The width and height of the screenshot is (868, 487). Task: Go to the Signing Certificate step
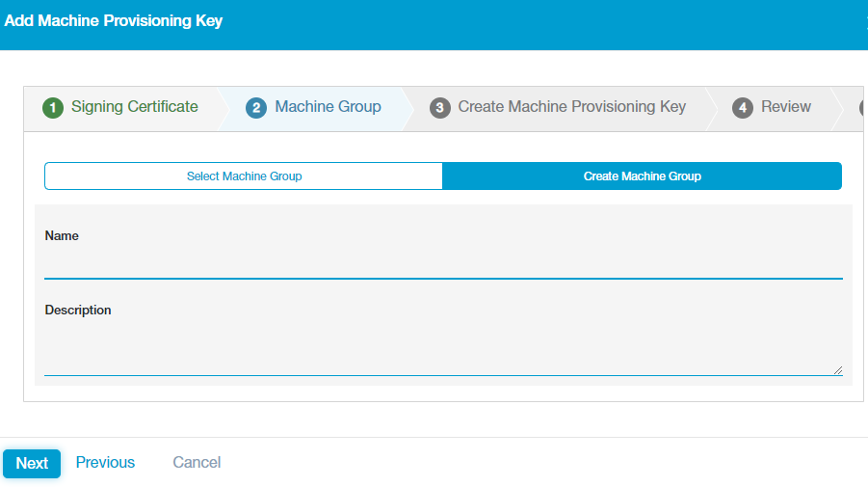[134, 107]
